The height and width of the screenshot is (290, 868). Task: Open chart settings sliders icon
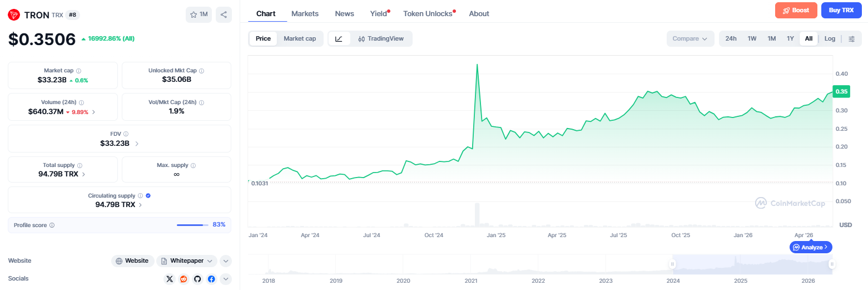point(851,38)
